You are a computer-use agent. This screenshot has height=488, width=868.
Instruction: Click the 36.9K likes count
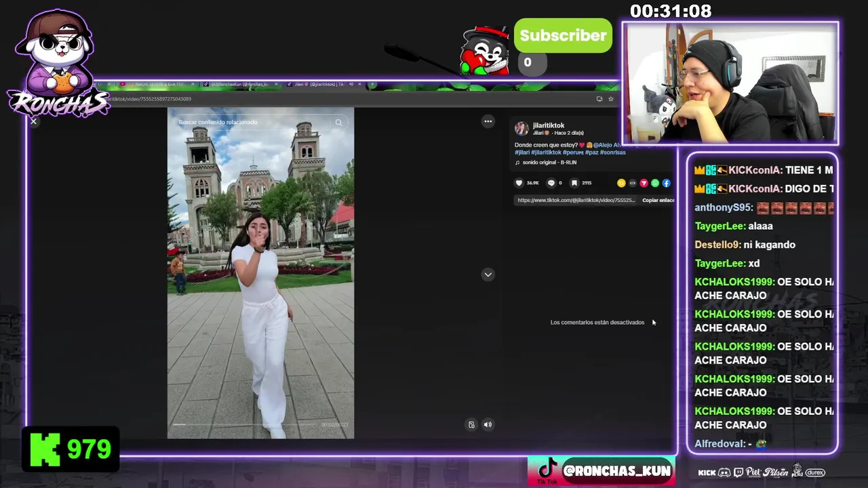pyautogui.click(x=533, y=183)
